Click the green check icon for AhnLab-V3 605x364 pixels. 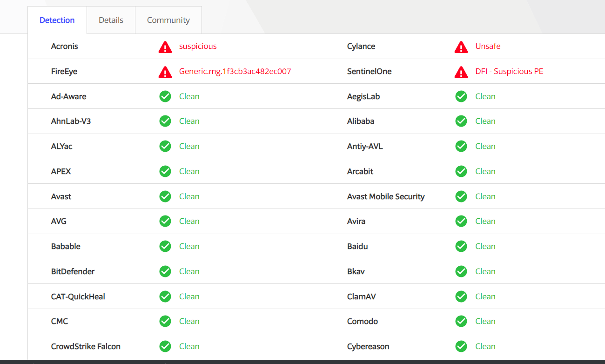165,121
